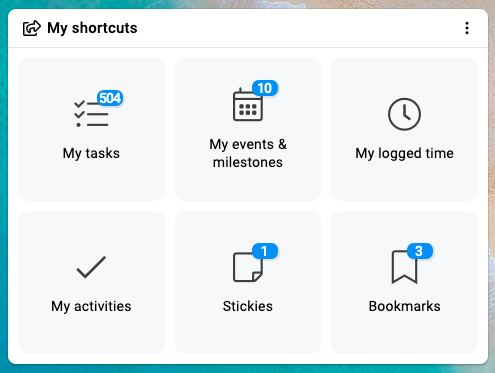Viewport: 495px width, 373px height.
Task: Click the My shortcuts widget title
Action: (92, 28)
